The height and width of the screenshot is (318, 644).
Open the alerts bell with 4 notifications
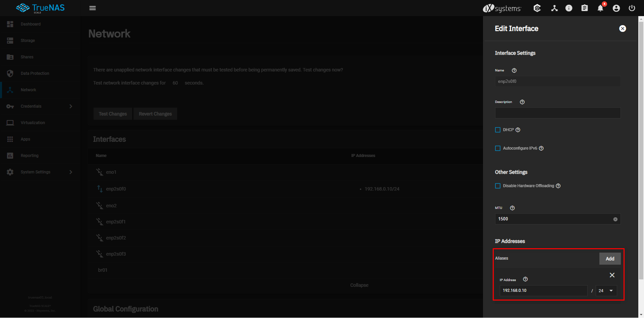tap(600, 8)
